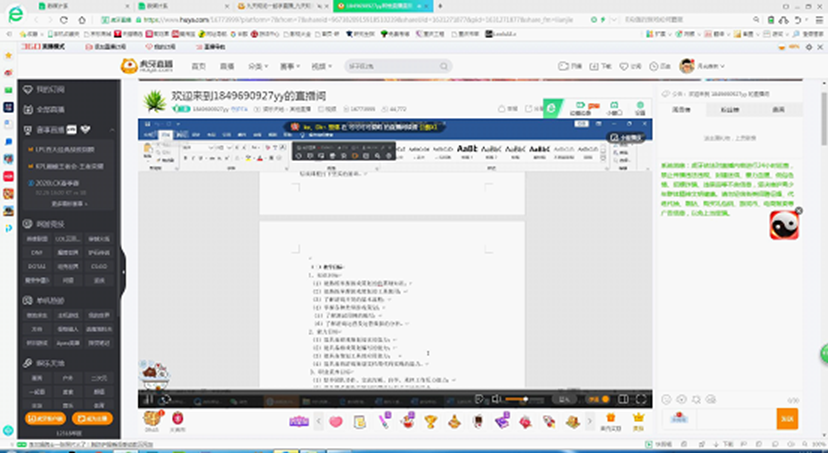Click the streamer's plant avatar

(x=155, y=101)
